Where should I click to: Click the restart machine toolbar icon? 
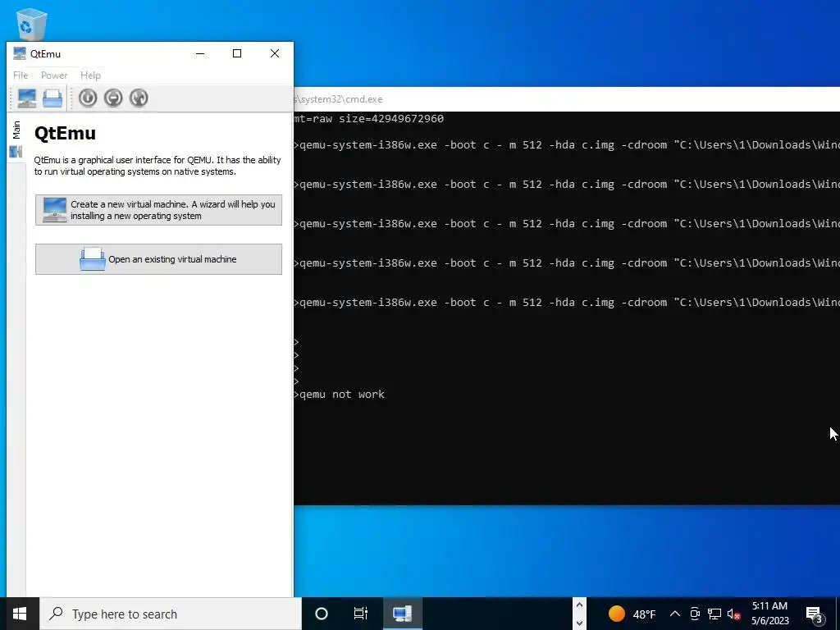click(139, 98)
